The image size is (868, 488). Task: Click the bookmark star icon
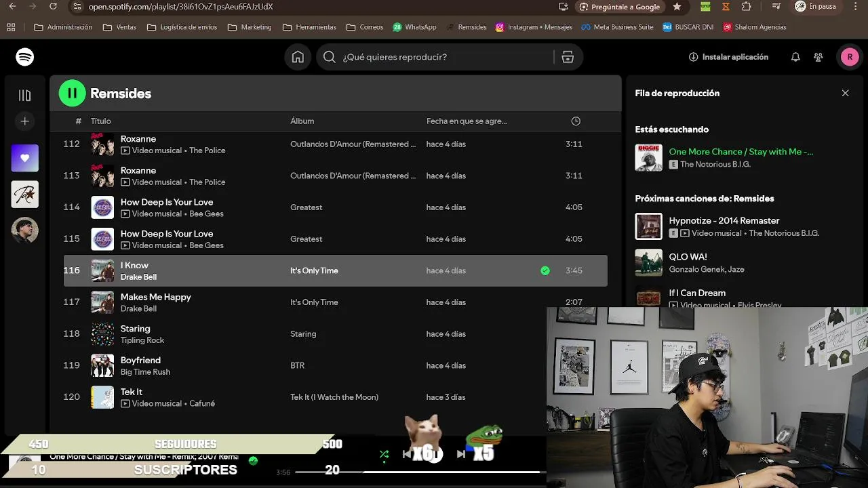click(x=677, y=7)
